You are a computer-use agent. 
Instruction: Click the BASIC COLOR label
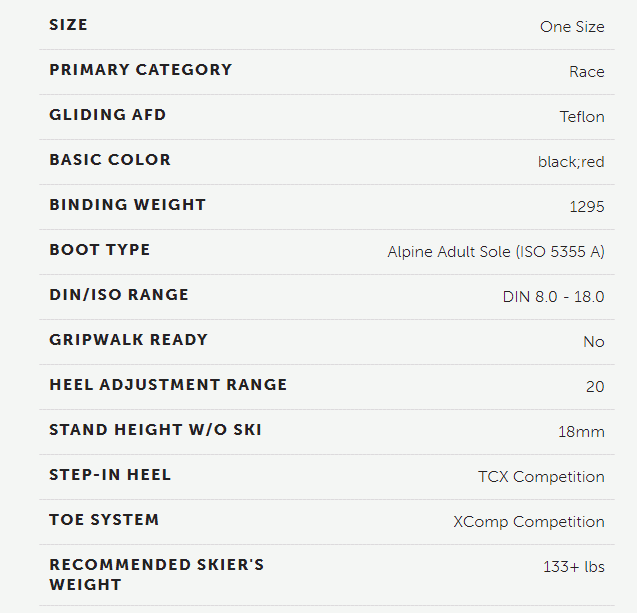click(x=110, y=160)
